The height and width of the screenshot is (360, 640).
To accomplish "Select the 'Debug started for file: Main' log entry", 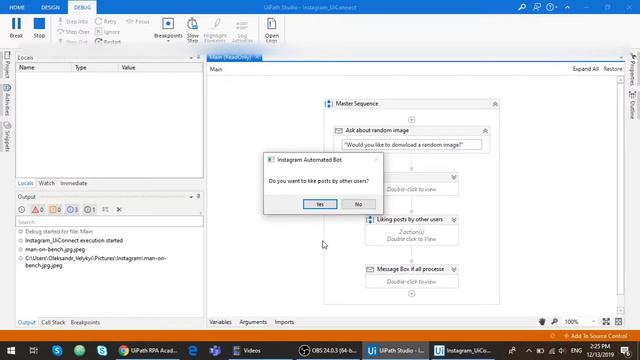I will tap(59, 231).
